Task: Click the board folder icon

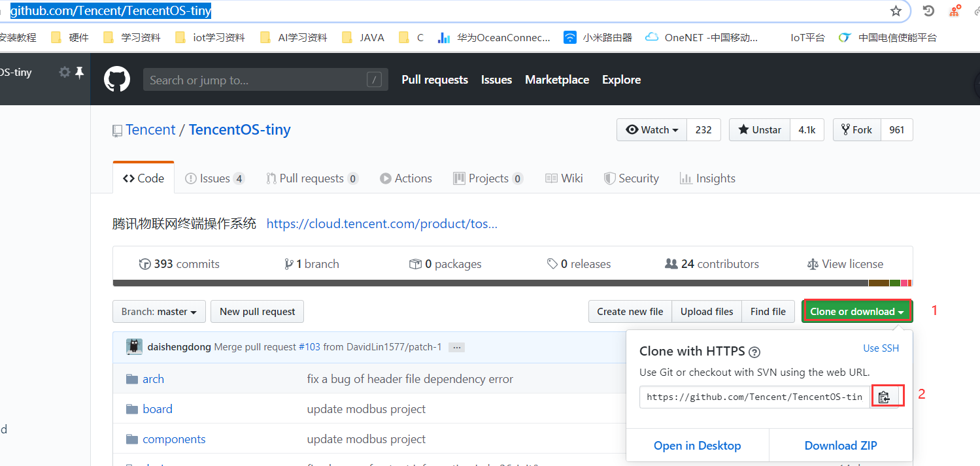Action: click(132, 409)
